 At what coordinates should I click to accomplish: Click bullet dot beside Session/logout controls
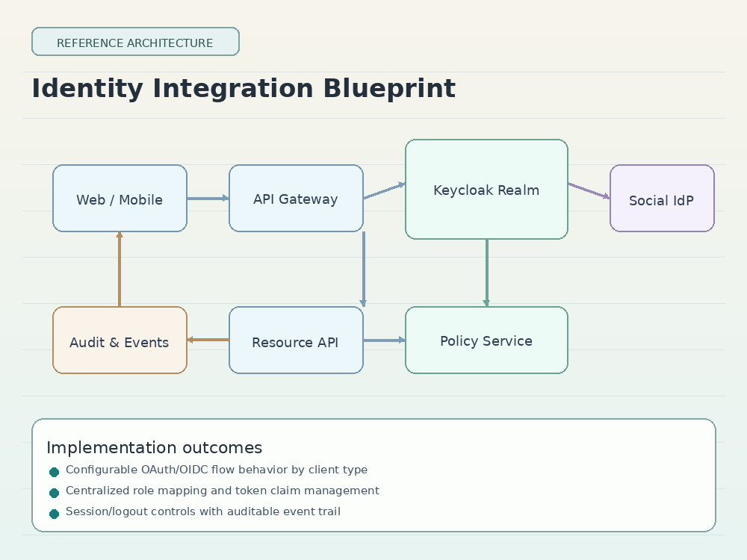point(54,514)
